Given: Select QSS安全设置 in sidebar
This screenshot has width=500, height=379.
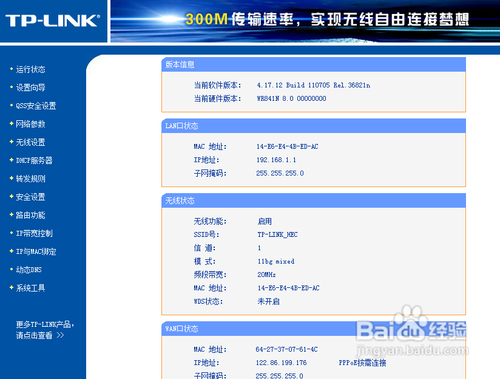Looking at the screenshot, I should tap(36, 106).
